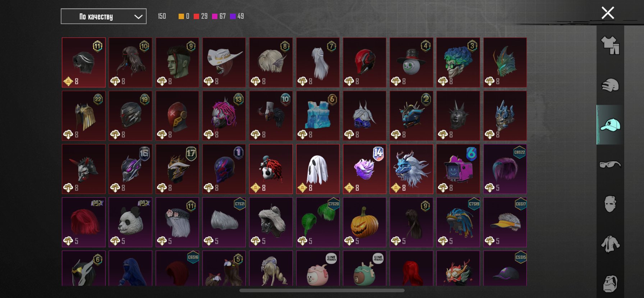Open the 'По качеству' sort dropdown
This screenshot has width=644, height=298.
click(103, 16)
